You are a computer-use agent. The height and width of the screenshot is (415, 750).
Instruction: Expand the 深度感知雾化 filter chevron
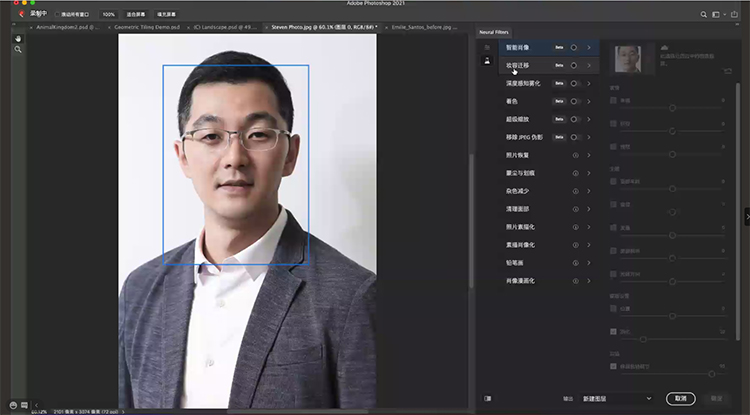point(589,83)
